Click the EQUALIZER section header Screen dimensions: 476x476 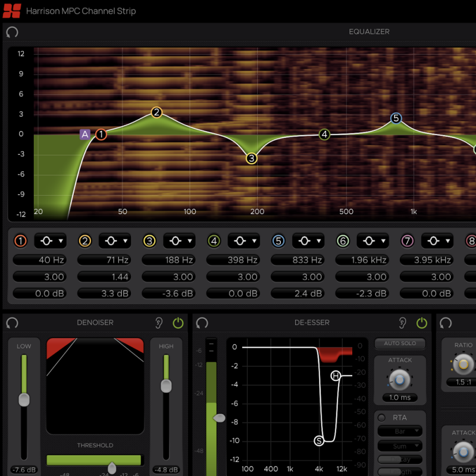pos(369,32)
